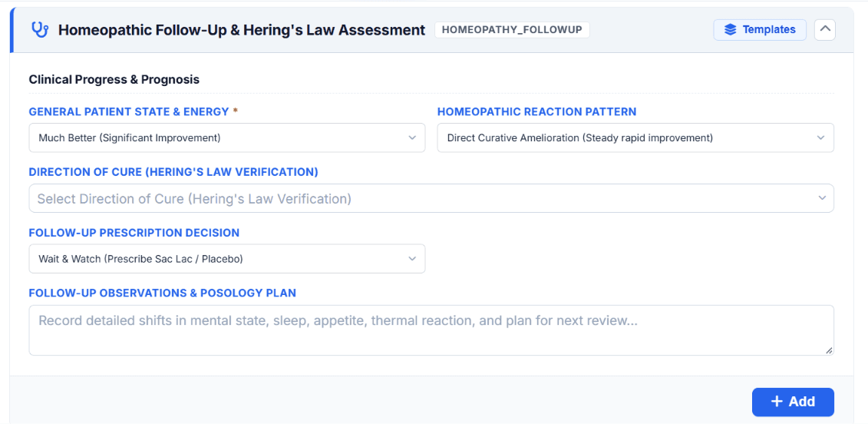Click the Homeopathic Reaction Pattern label
The height and width of the screenshot is (424, 868).
(x=537, y=111)
